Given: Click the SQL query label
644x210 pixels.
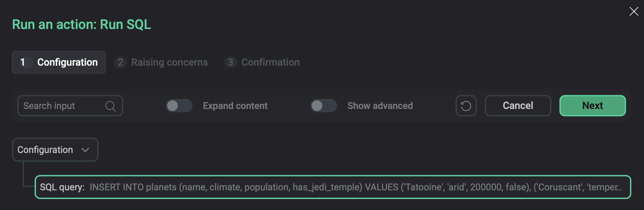Looking at the screenshot, I should click(x=62, y=187).
